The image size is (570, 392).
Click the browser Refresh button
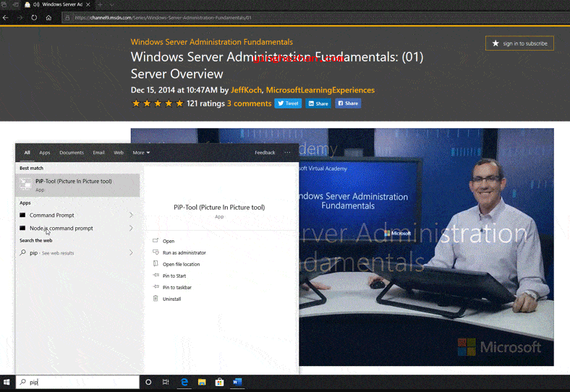coord(34,17)
